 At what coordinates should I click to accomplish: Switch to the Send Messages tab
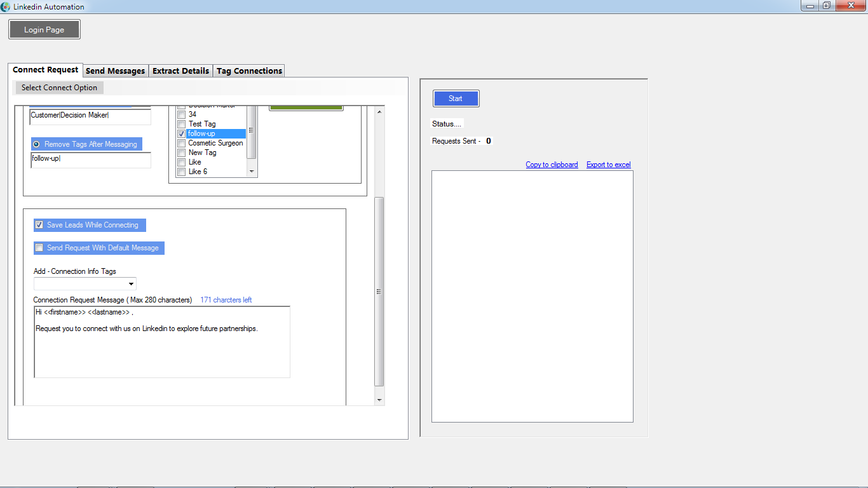coord(116,71)
